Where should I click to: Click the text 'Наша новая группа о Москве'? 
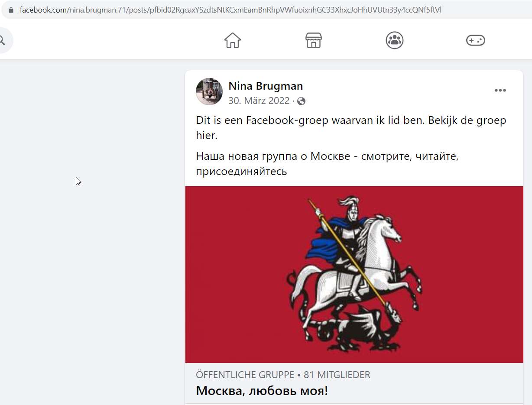click(273, 156)
